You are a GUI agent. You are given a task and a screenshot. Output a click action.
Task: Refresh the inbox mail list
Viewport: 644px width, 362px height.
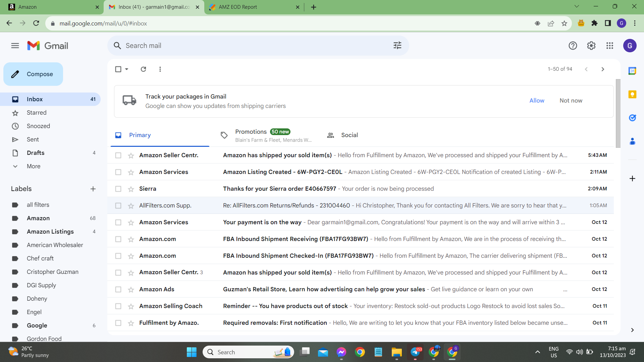[x=143, y=69]
